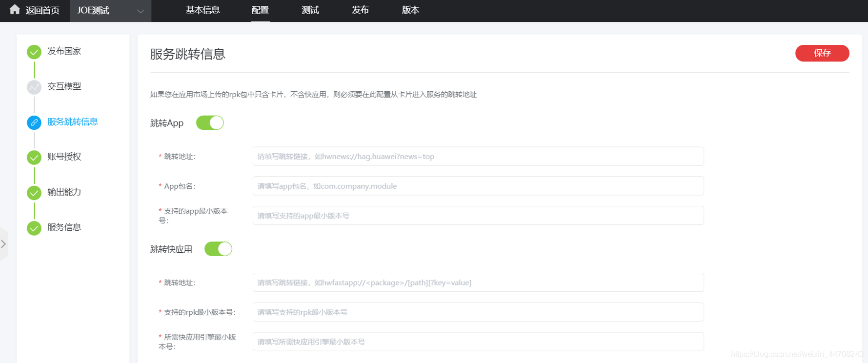Select the 交互模型 step
The width and height of the screenshot is (868, 363).
point(64,86)
